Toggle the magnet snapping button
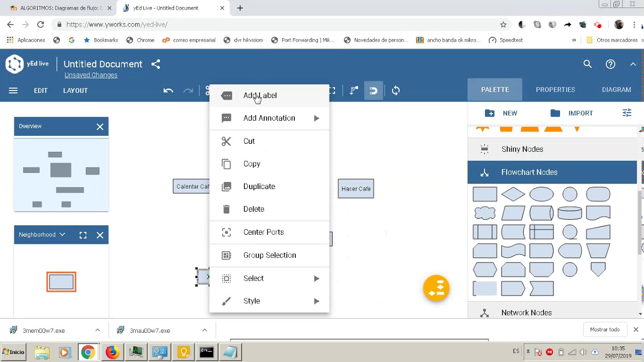Image resolution: width=644 pixels, height=362 pixels. [x=373, y=90]
